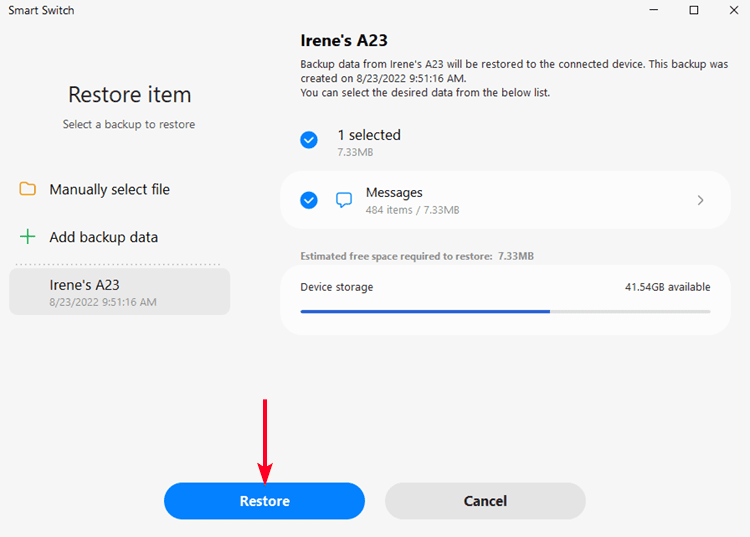This screenshot has width=750, height=537.
Task: Click the green plus icon for adding backup
Action: coord(28,237)
